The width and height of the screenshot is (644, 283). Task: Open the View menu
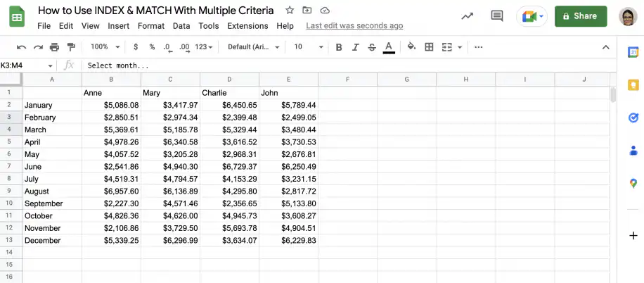[x=91, y=26]
